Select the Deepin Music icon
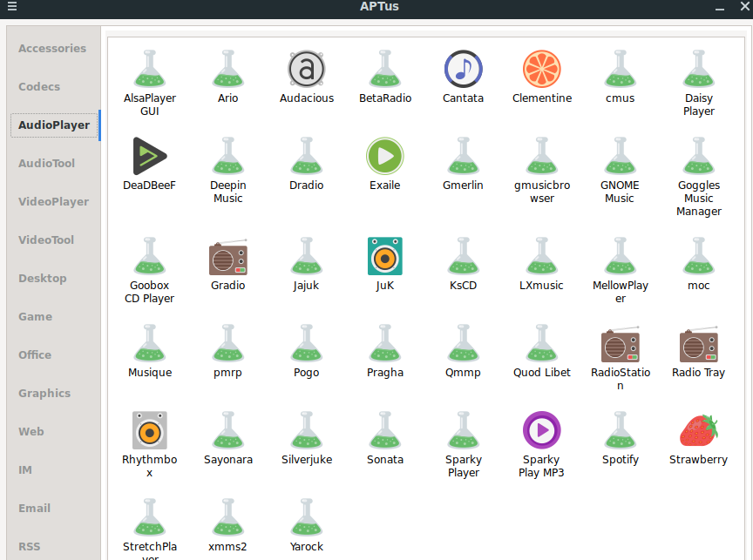Screen dimensions: 753x560 (227, 156)
